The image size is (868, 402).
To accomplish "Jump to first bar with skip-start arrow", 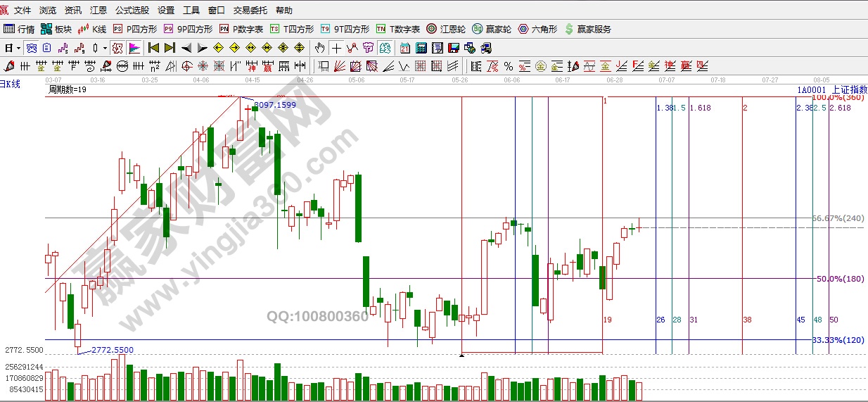I will tap(154, 49).
